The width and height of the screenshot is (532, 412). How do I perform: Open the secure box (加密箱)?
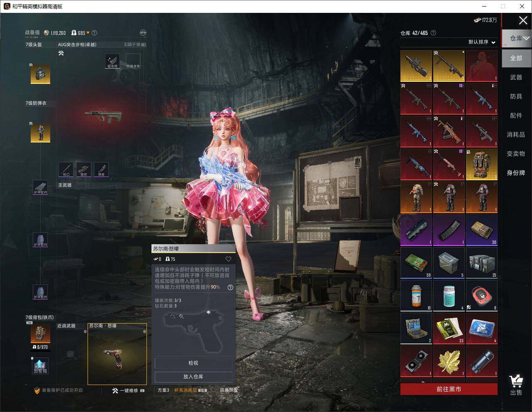click(x=40, y=365)
